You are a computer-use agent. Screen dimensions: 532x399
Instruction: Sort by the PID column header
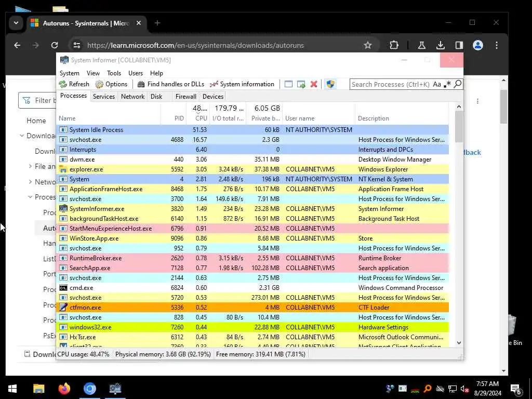174,113
